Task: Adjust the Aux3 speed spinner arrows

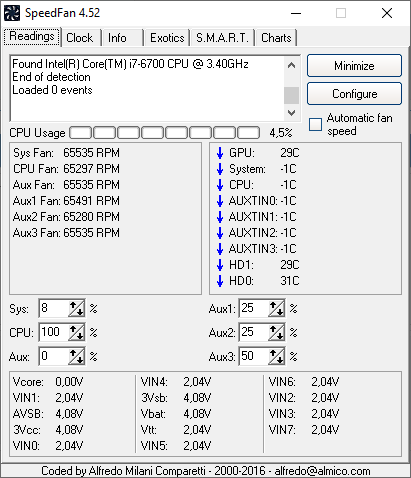Action: [x=276, y=356]
